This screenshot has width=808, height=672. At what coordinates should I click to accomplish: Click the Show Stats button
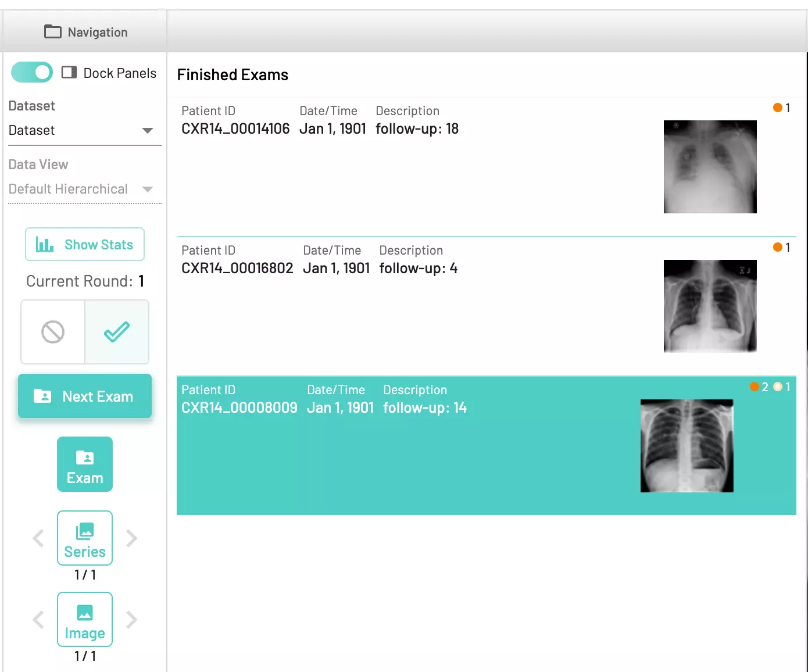[85, 245]
